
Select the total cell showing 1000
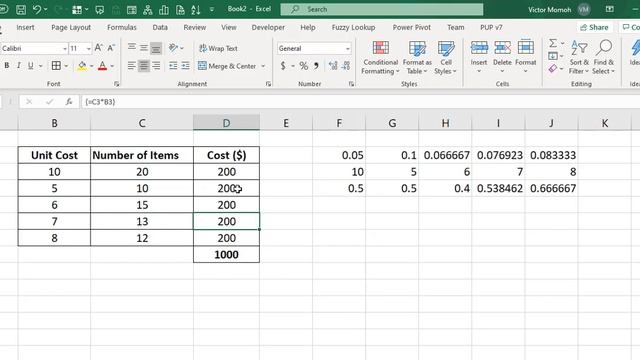pyautogui.click(x=226, y=255)
